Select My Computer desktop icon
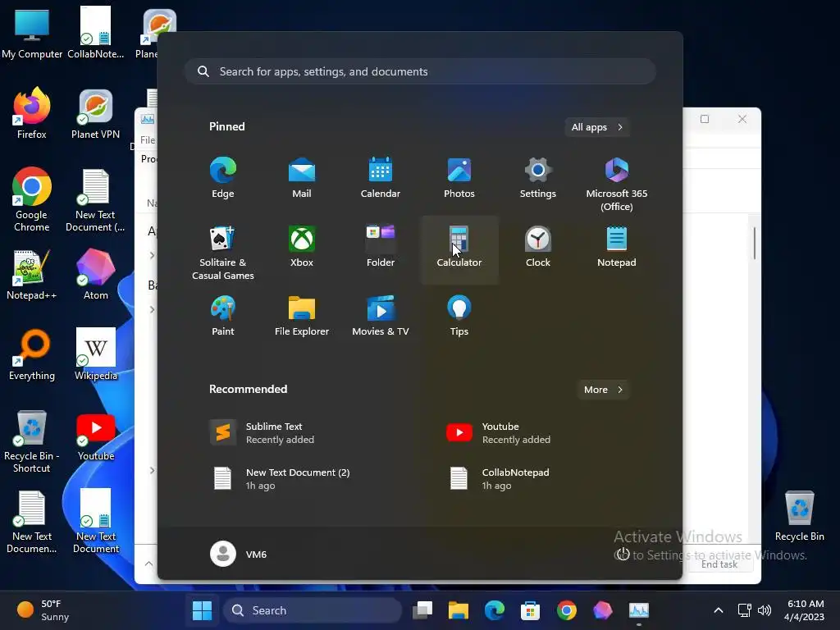 pos(32,33)
